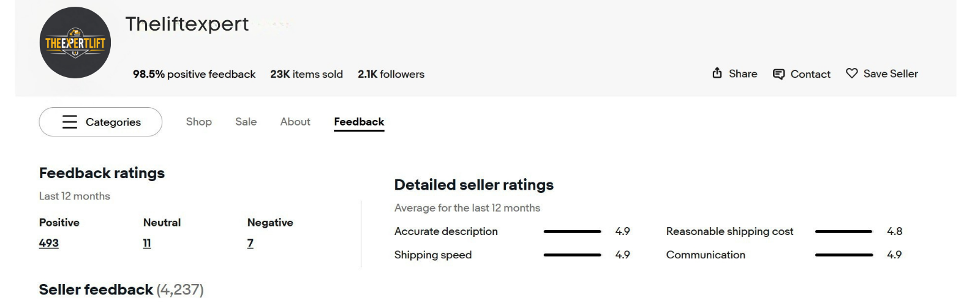Screen dimensions: 980x306
Task: Open the Theliftexpert seller logo
Action: click(x=75, y=43)
